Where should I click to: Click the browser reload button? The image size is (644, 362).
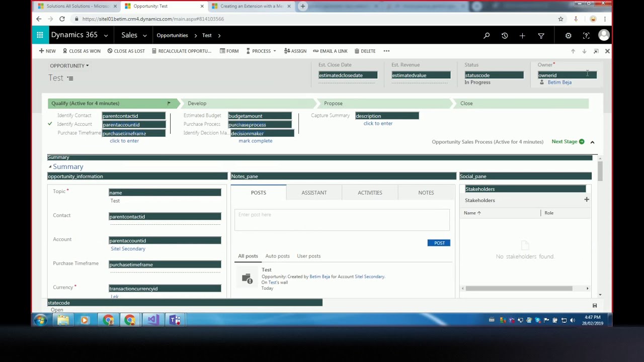(62, 19)
